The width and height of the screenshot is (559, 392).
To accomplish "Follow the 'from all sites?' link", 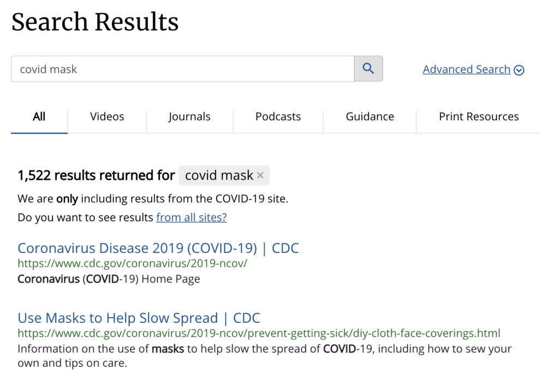I will pyautogui.click(x=192, y=217).
